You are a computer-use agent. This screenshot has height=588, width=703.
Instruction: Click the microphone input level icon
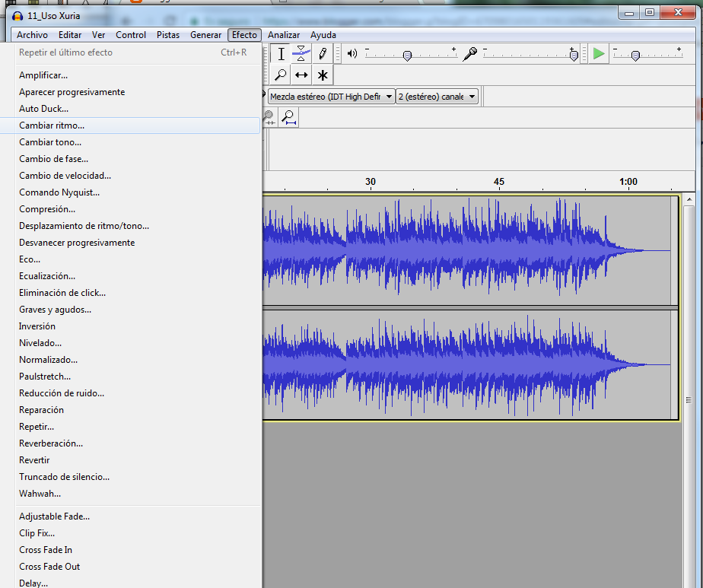point(472,53)
